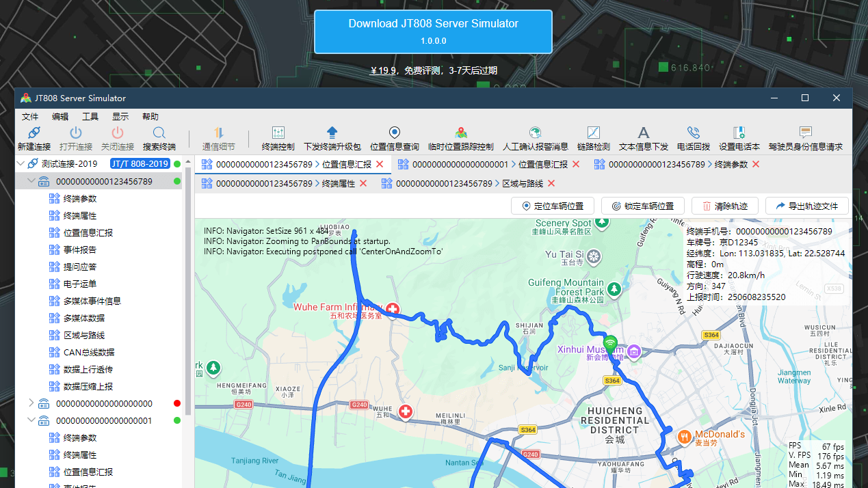Click the 位置信息查询 (Position Query) icon

click(x=393, y=136)
